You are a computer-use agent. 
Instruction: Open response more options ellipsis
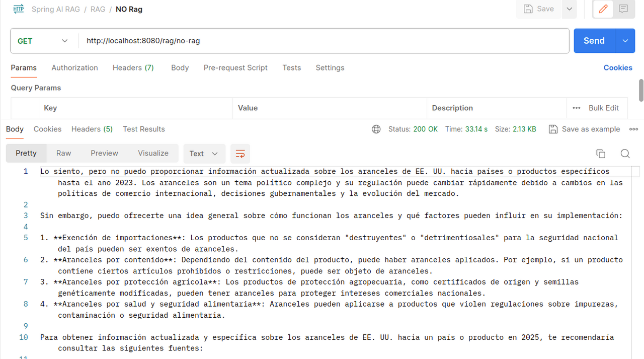(x=633, y=129)
